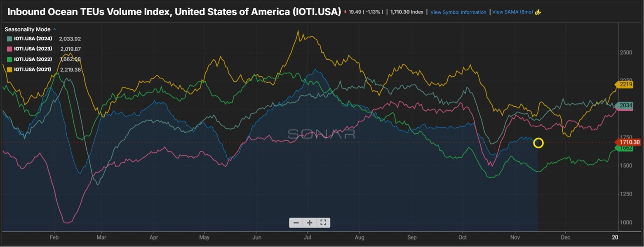Collapse the Seasonality Mode panel chevron
This screenshot has height=247, width=644.
[x=54, y=29]
